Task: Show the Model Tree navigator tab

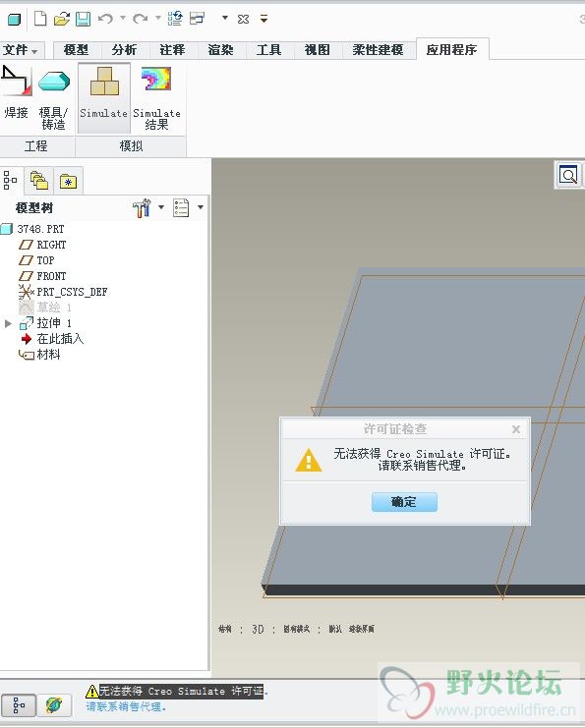Action: tap(10, 180)
